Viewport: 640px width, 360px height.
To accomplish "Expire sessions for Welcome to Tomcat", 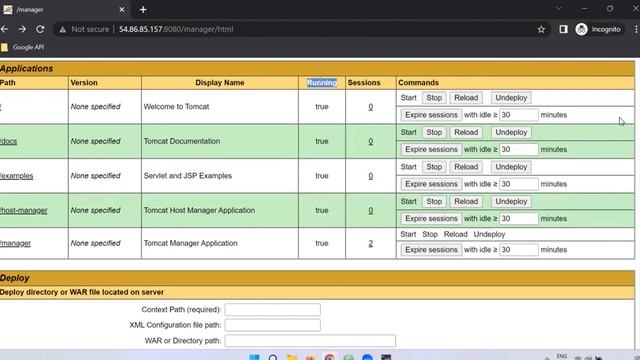I will click(431, 115).
